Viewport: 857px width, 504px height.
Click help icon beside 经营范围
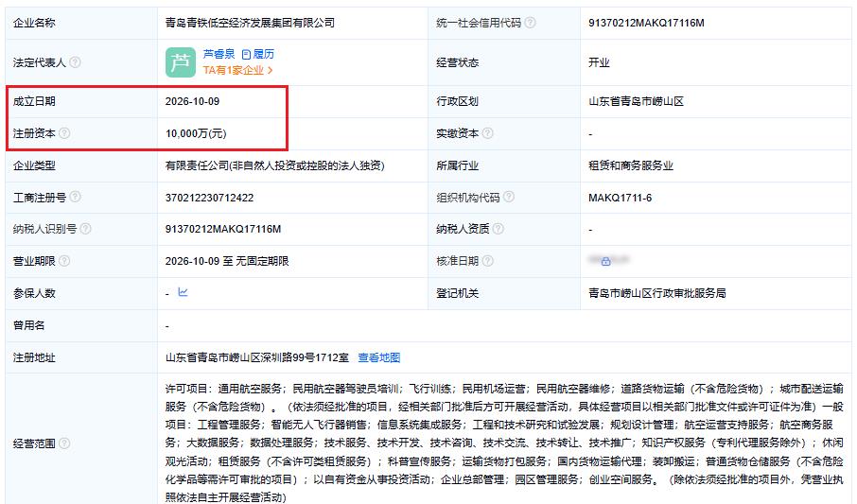pos(64,443)
